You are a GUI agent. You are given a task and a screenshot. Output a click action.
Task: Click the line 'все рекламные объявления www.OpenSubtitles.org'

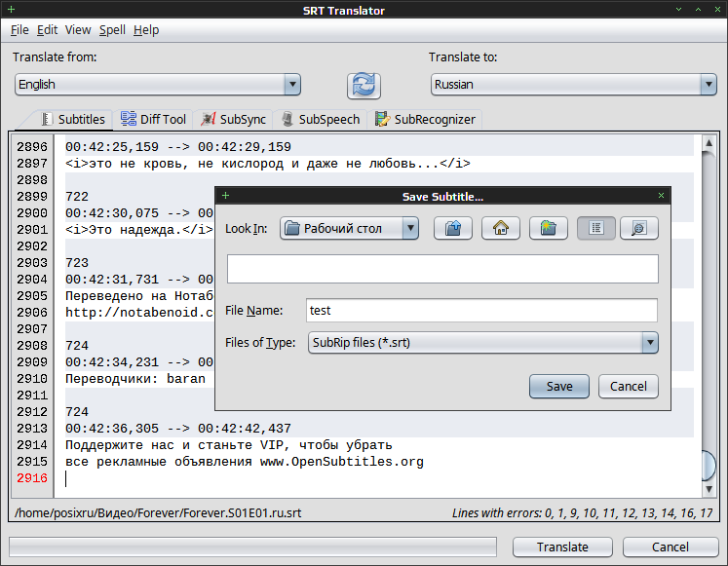[245, 462]
